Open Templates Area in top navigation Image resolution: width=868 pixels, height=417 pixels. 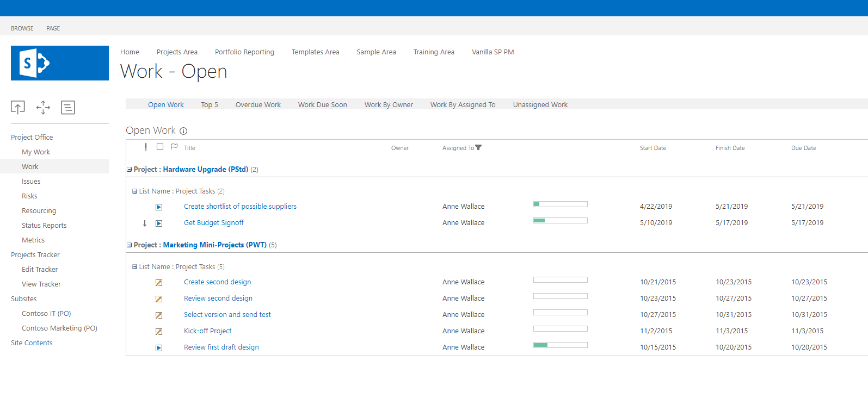(315, 52)
